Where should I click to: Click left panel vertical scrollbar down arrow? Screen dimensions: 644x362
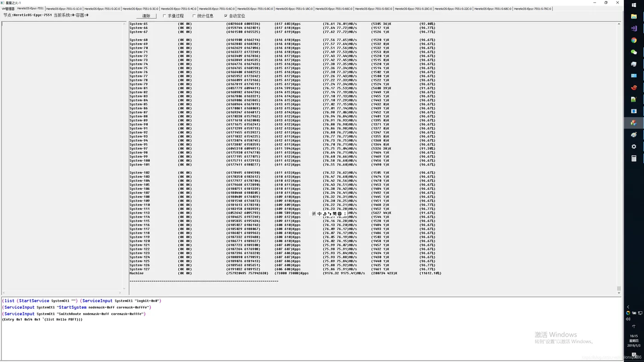point(124,288)
